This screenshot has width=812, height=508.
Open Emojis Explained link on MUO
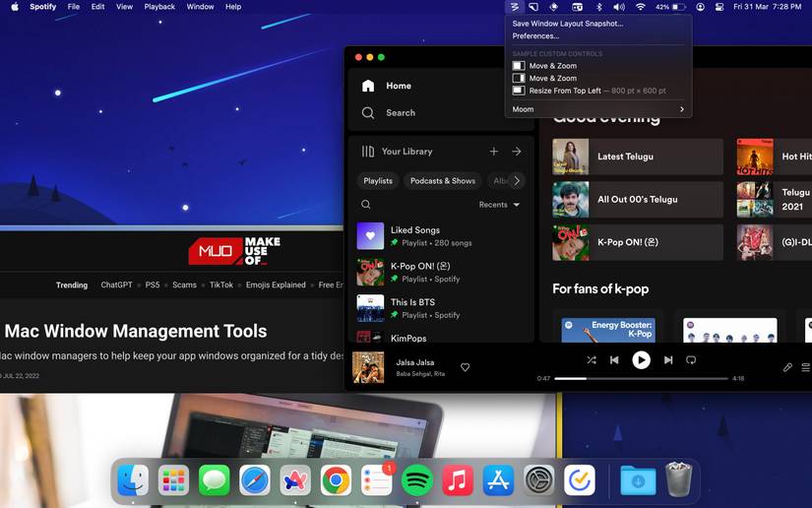(x=276, y=285)
